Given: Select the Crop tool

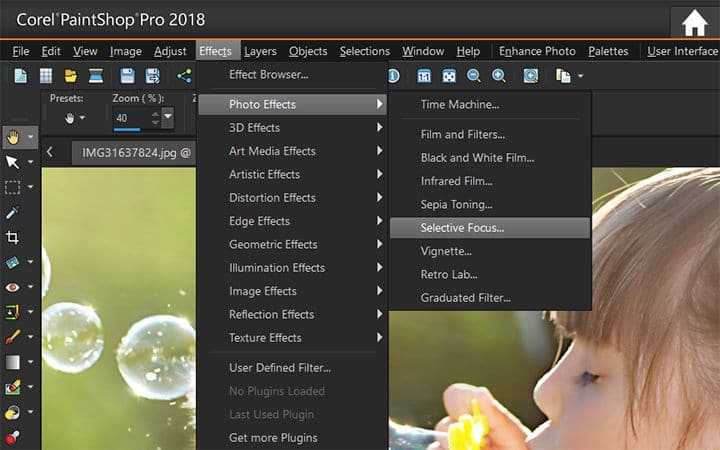Looking at the screenshot, I should (x=12, y=237).
